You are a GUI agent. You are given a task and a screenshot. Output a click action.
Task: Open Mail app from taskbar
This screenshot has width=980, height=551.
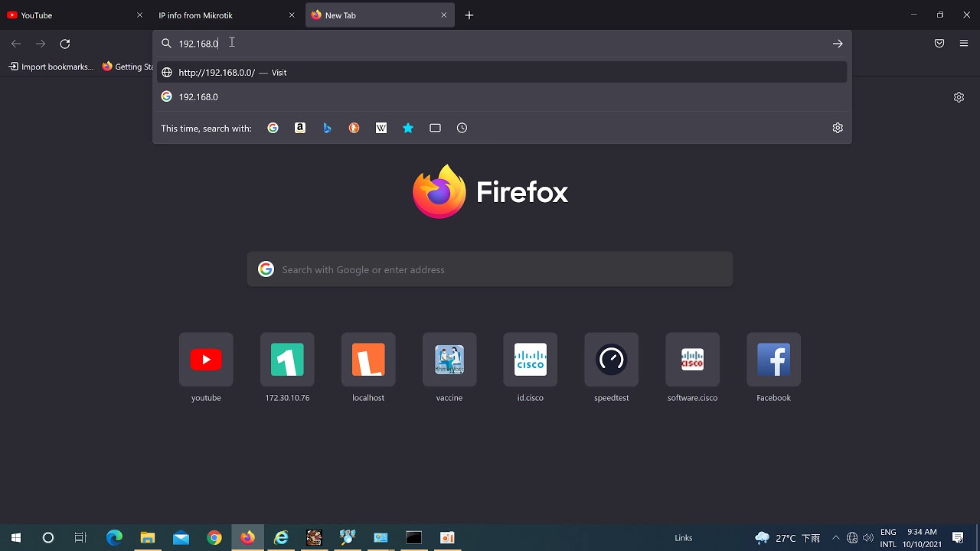(x=181, y=538)
